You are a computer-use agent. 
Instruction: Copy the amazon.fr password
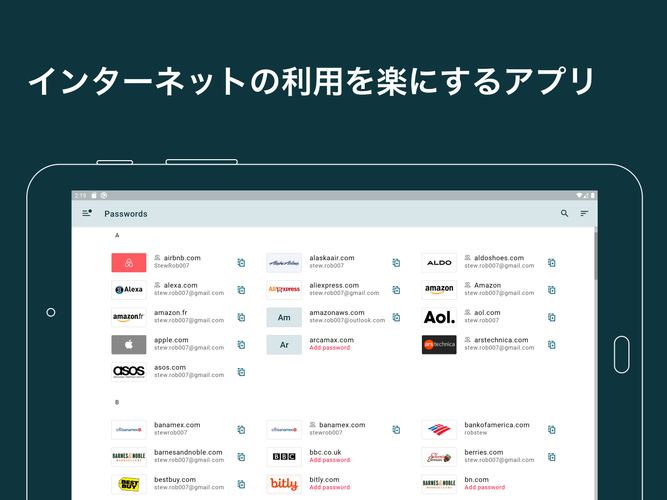click(x=241, y=317)
